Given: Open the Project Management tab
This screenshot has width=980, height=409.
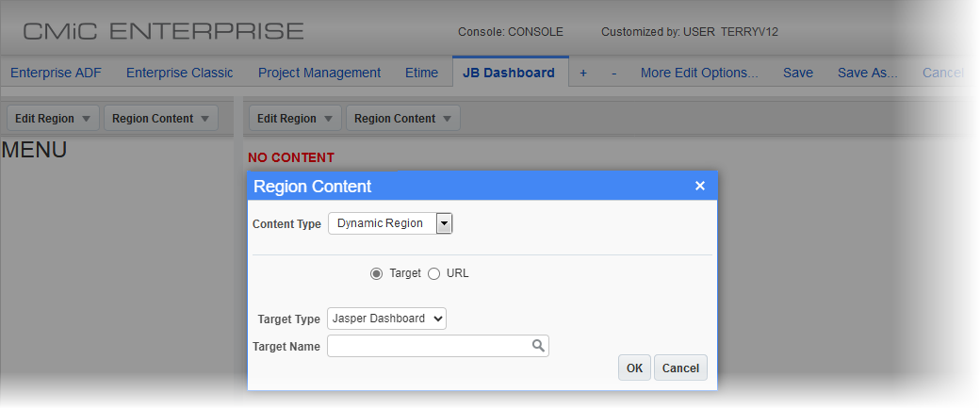Looking at the screenshot, I should tap(319, 73).
